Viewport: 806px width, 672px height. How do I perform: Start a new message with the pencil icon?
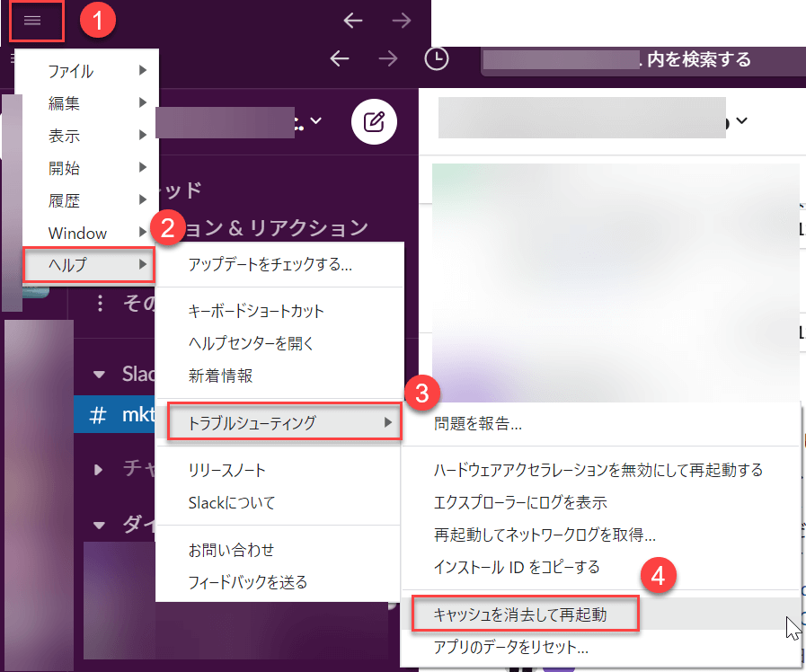pos(374,122)
